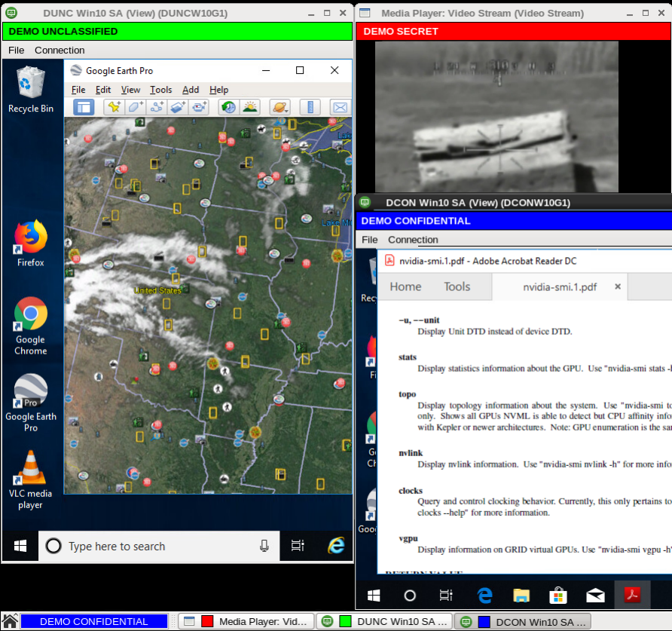Click the home icon in the bottom panel
The image size is (672, 631).
point(10,621)
